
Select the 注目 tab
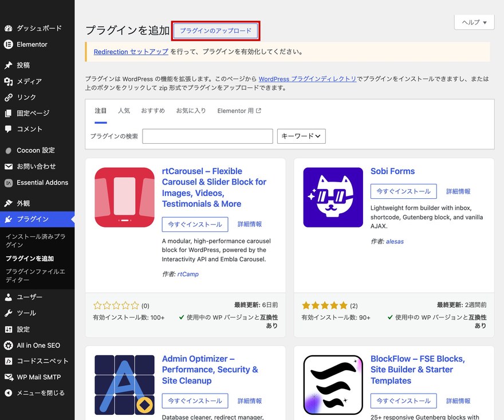(x=101, y=111)
